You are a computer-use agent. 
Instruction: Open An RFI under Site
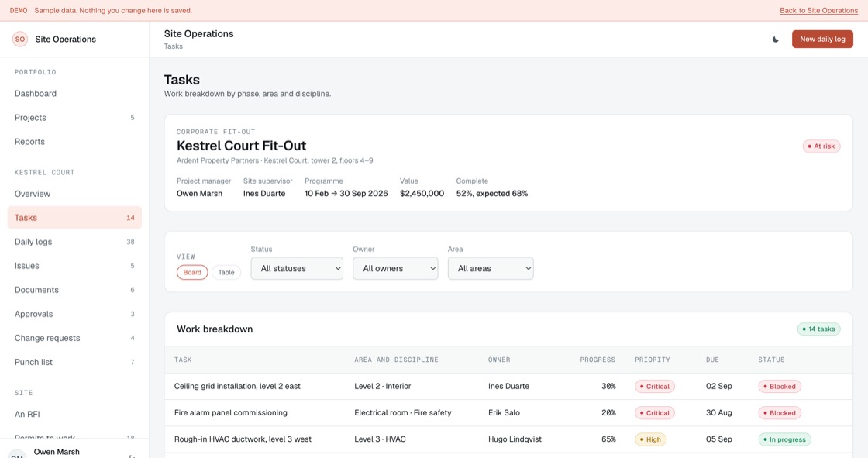74,415
